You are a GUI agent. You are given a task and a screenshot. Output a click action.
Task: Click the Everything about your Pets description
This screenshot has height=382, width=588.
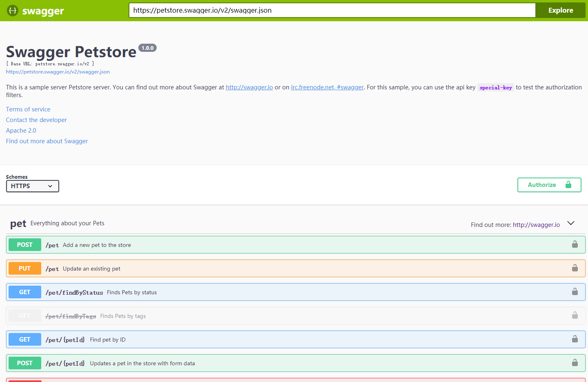pos(67,223)
